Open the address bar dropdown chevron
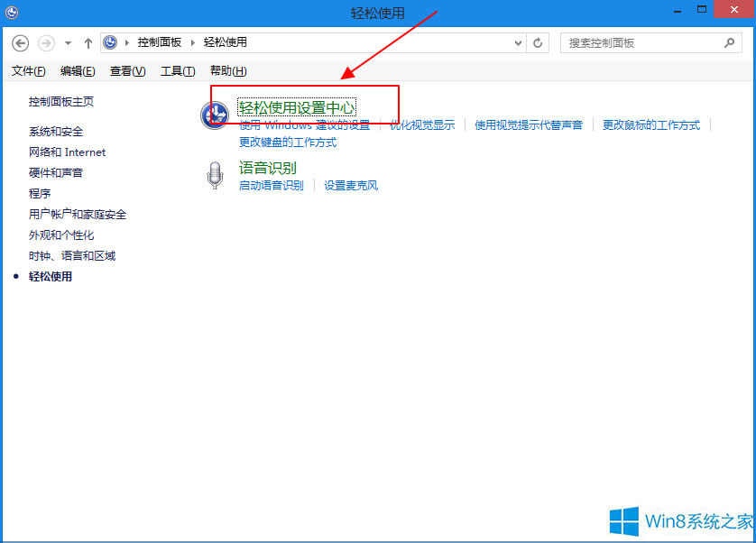This screenshot has height=543, width=756. tap(519, 42)
